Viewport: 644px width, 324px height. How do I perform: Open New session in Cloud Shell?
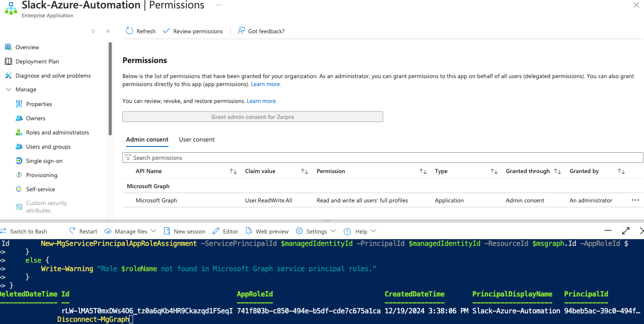pos(185,231)
